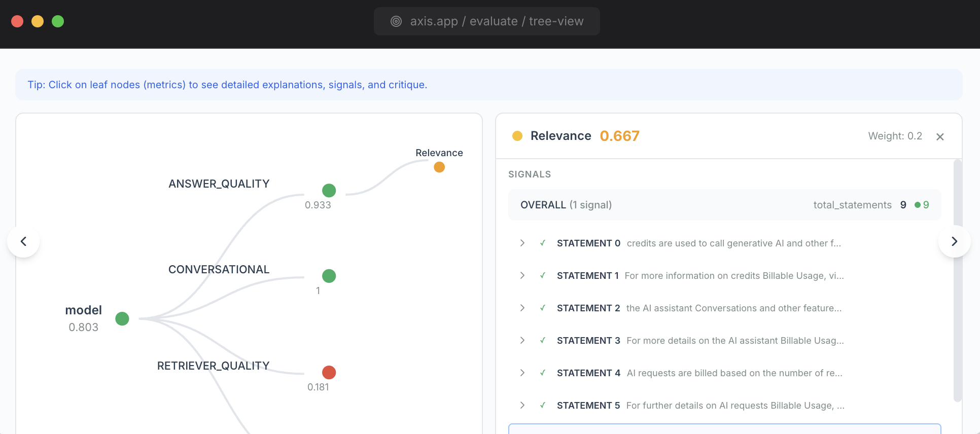Close the Relevance details panel

[x=940, y=137]
